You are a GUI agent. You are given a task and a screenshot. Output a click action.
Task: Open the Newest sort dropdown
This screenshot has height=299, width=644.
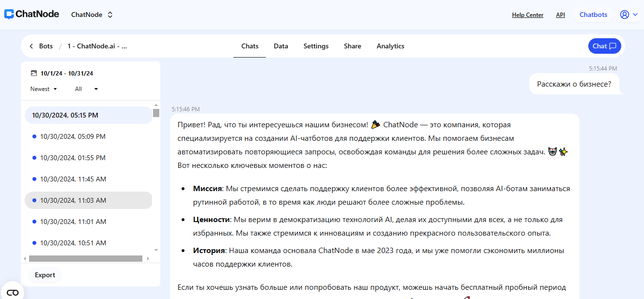click(x=44, y=89)
